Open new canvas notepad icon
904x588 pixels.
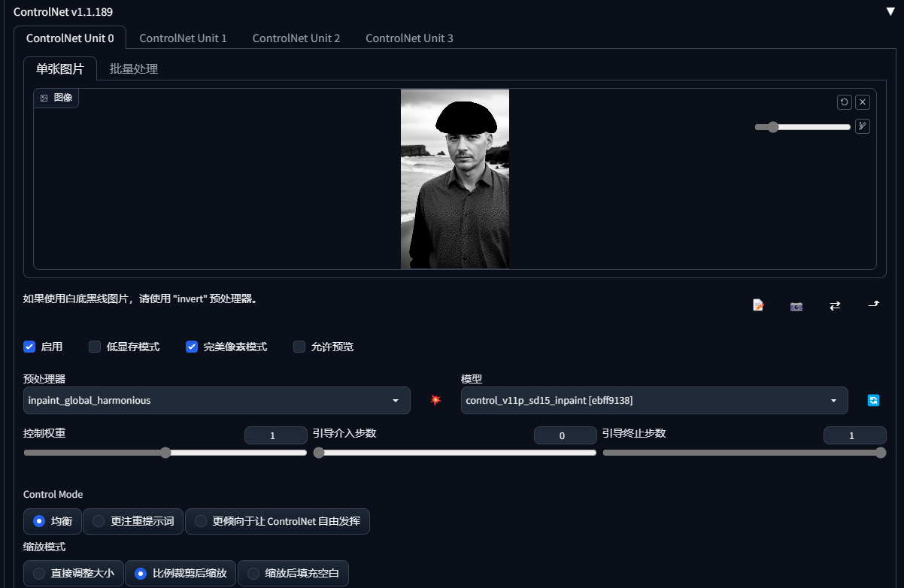click(758, 305)
